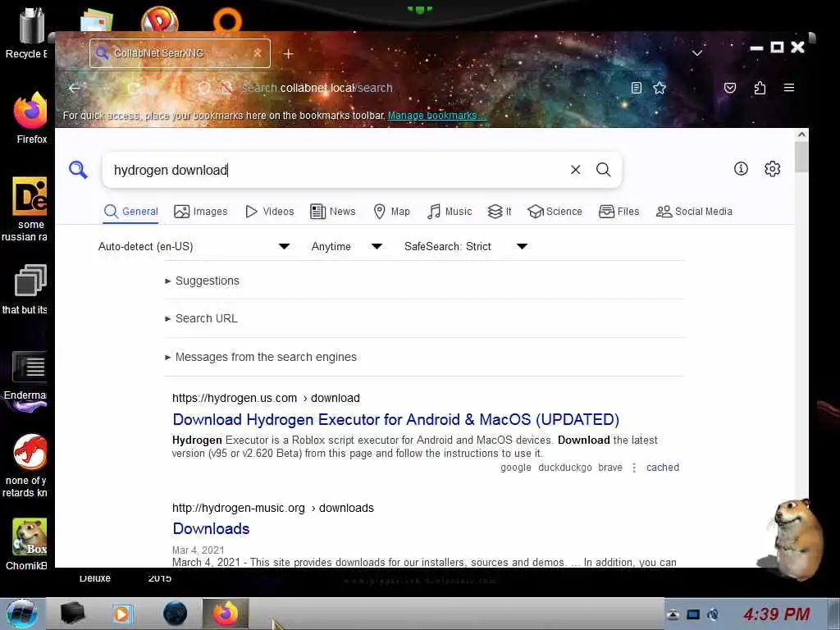The image size is (840, 630).
Task: Click the insecure connection lock icon
Action: (x=227, y=88)
